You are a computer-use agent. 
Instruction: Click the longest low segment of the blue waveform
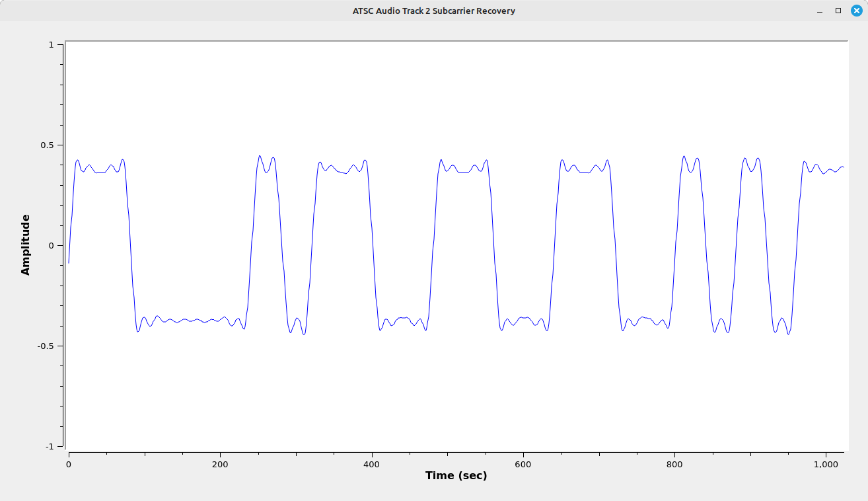coord(192,321)
